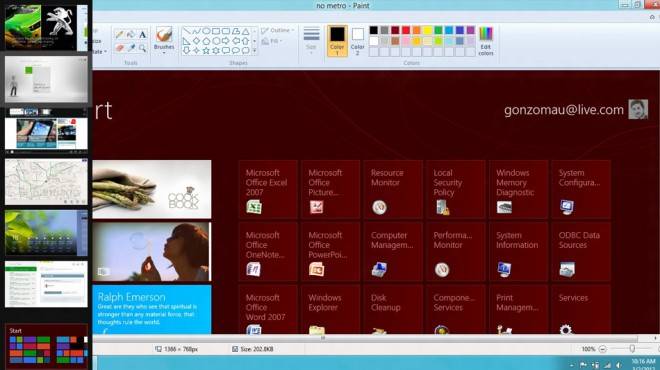
Task: Open the line Size dropdown
Action: click(311, 40)
